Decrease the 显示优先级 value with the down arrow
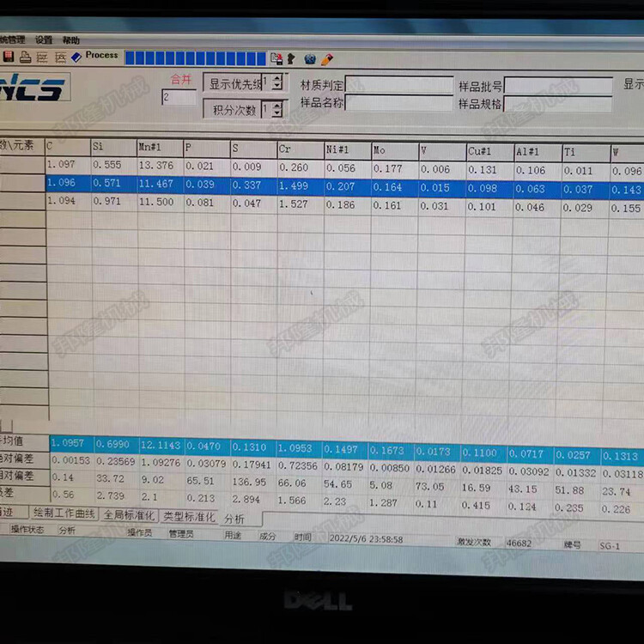 (277, 86)
